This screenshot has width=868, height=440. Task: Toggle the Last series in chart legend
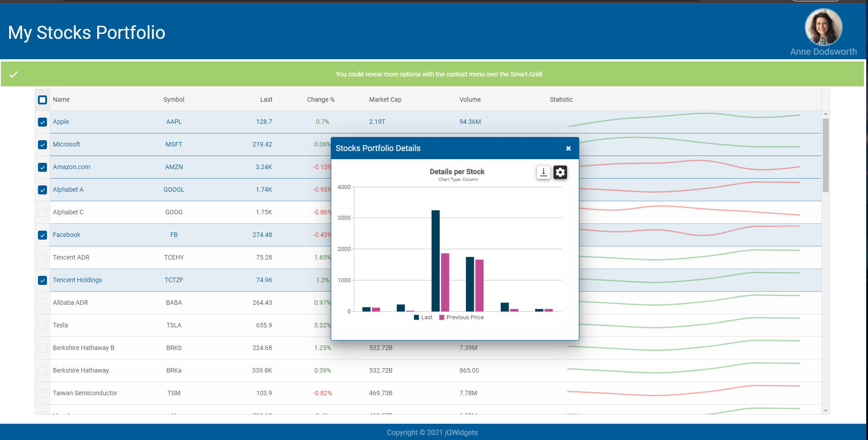click(x=423, y=317)
